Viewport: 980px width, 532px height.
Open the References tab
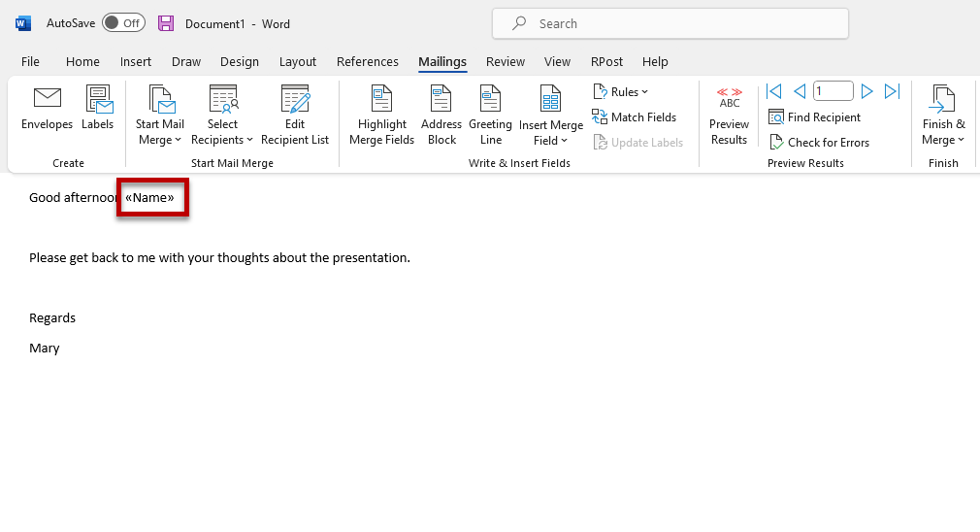(368, 61)
